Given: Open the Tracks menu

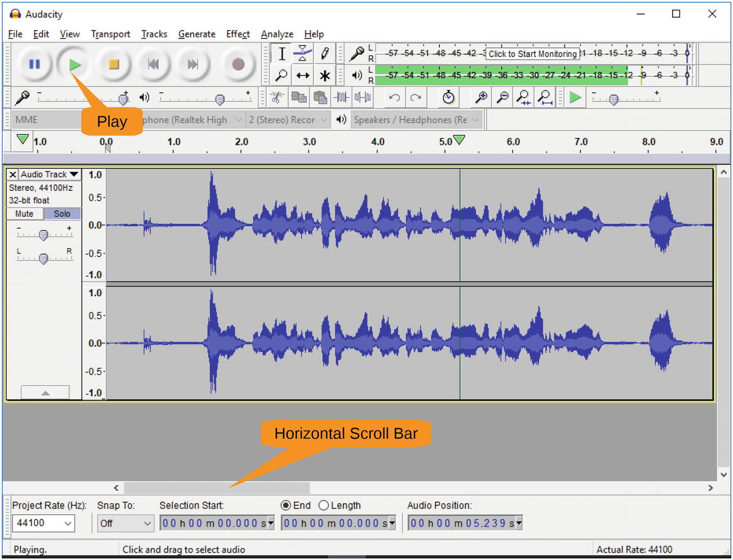Looking at the screenshot, I should (x=154, y=34).
